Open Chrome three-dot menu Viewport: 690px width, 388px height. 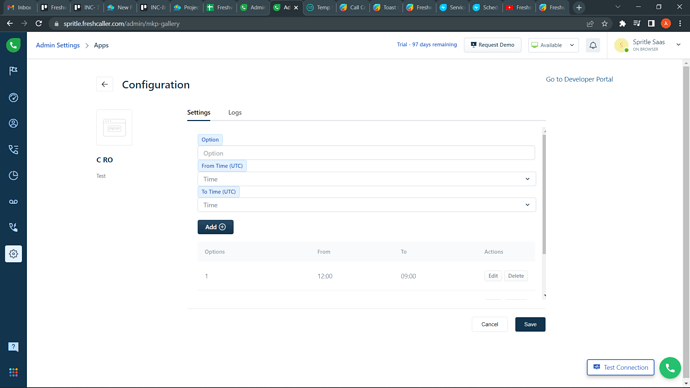(680, 24)
